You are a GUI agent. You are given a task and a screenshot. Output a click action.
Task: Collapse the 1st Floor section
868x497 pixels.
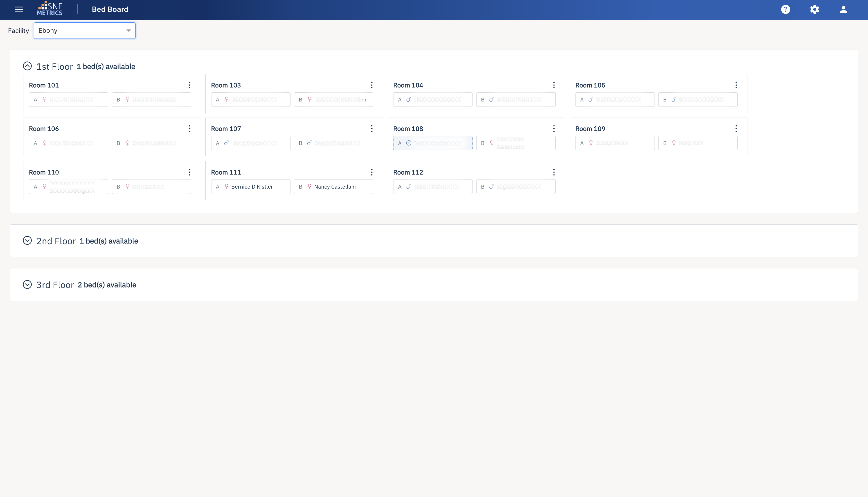pyautogui.click(x=28, y=65)
